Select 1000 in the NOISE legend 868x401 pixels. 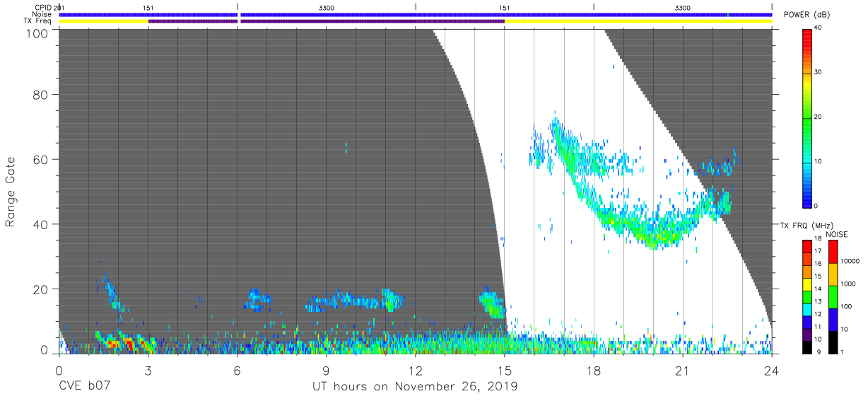pos(850,284)
